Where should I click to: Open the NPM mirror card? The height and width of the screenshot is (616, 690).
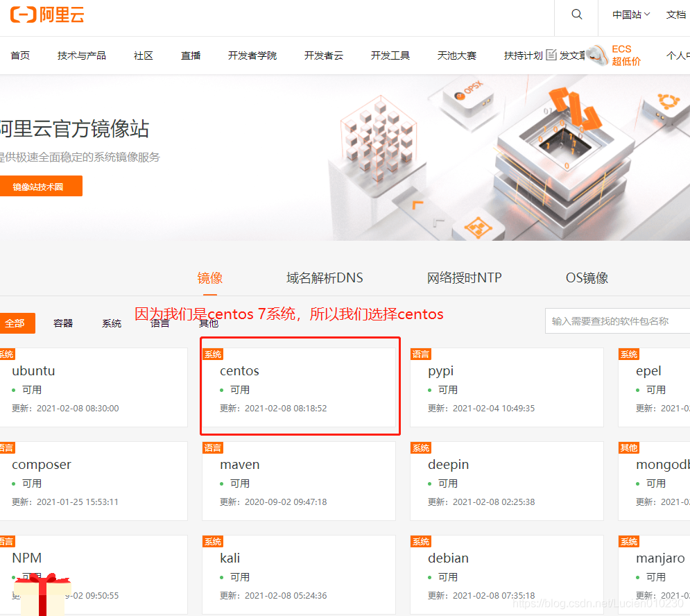tap(94, 574)
